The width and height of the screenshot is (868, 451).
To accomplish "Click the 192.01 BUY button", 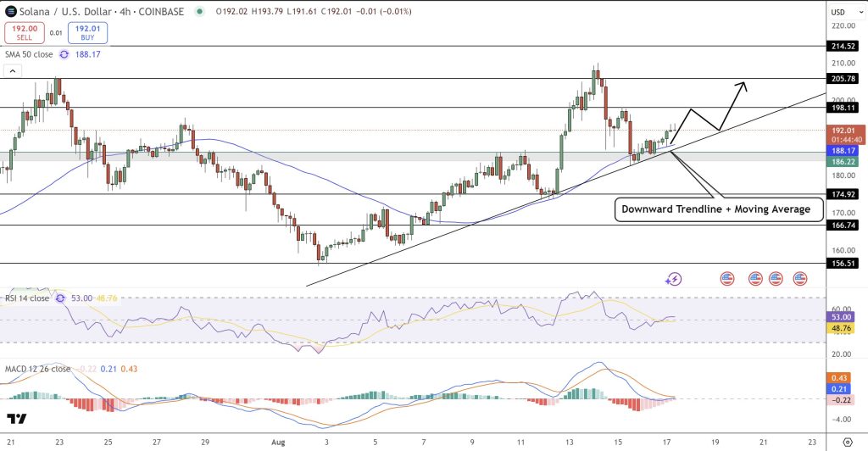I will (x=87, y=33).
